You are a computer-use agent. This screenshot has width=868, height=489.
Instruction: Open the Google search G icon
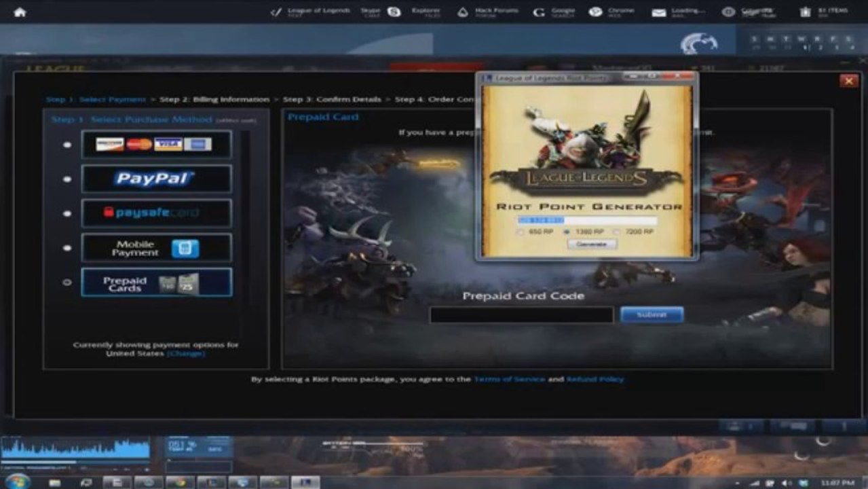[539, 12]
